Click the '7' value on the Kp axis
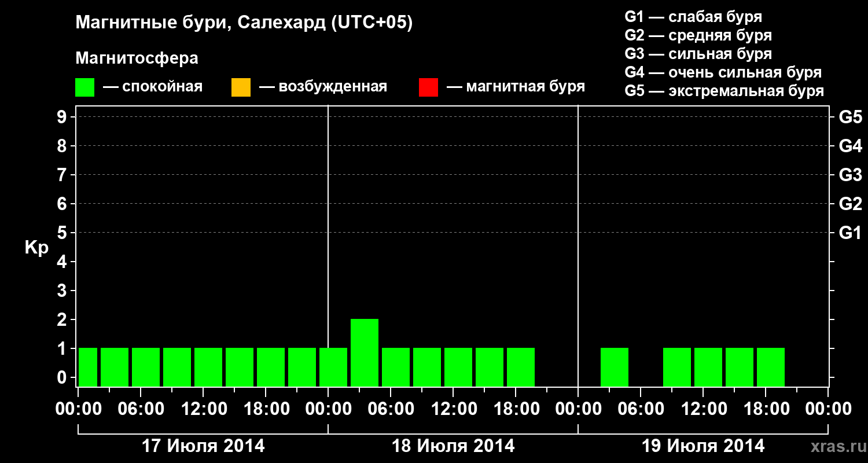 click(x=63, y=175)
